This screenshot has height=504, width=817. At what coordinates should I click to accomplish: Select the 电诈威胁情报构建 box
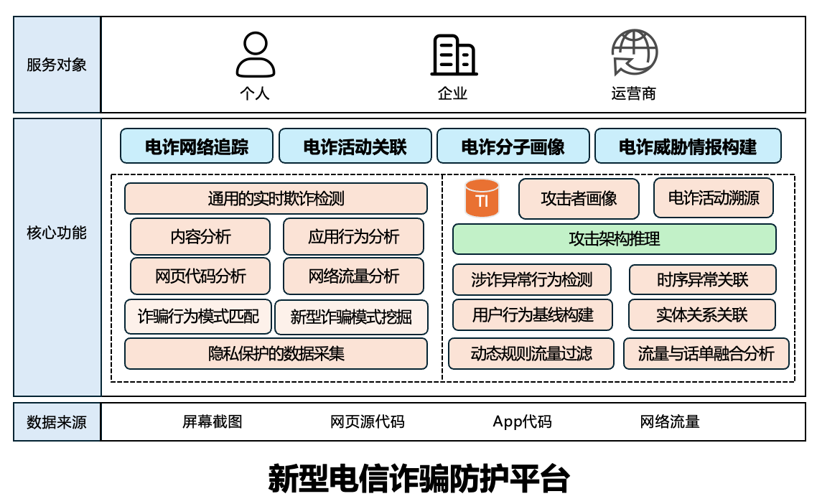coord(688,146)
